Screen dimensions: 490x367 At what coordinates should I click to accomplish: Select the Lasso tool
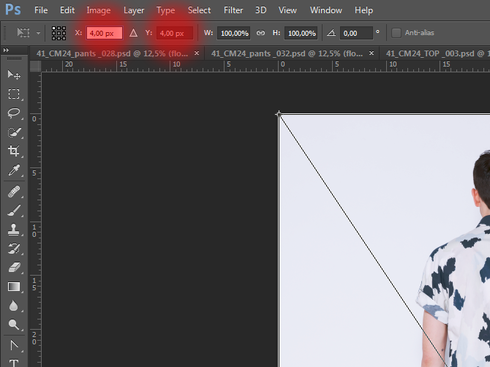14,113
